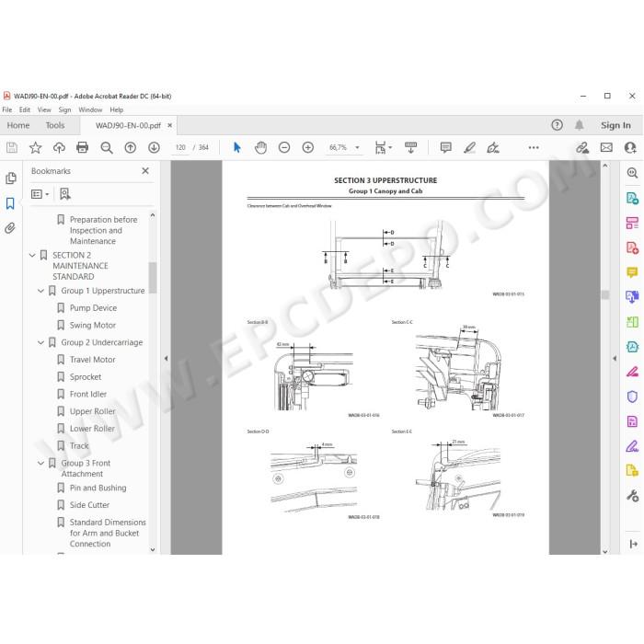Viewport: 644px width, 644px height.
Task: Open Side Cutter bookmark
Action: [x=89, y=505]
